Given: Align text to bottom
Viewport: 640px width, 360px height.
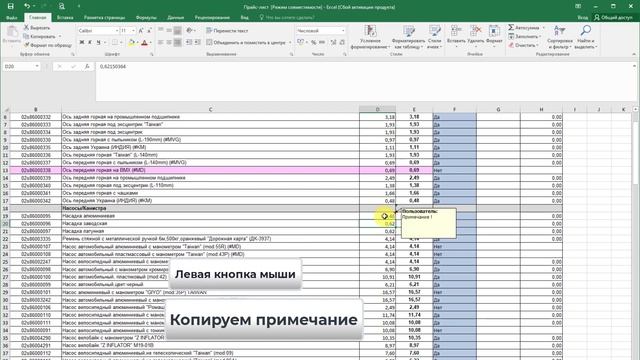Looking at the screenshot, I should click(178, 31).
